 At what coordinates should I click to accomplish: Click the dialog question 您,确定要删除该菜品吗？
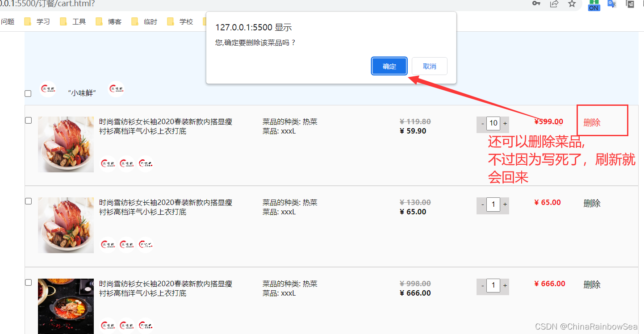point(255,43)
